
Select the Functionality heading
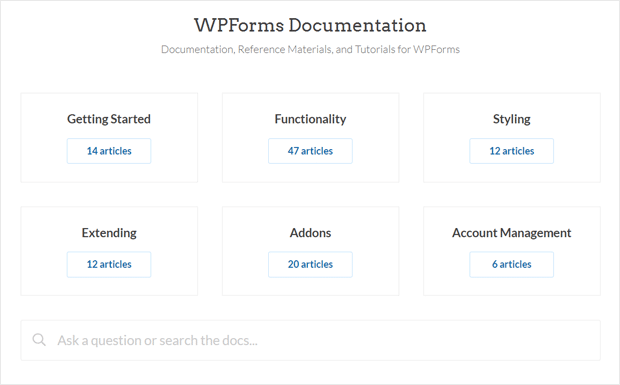(x=310, y=119)
